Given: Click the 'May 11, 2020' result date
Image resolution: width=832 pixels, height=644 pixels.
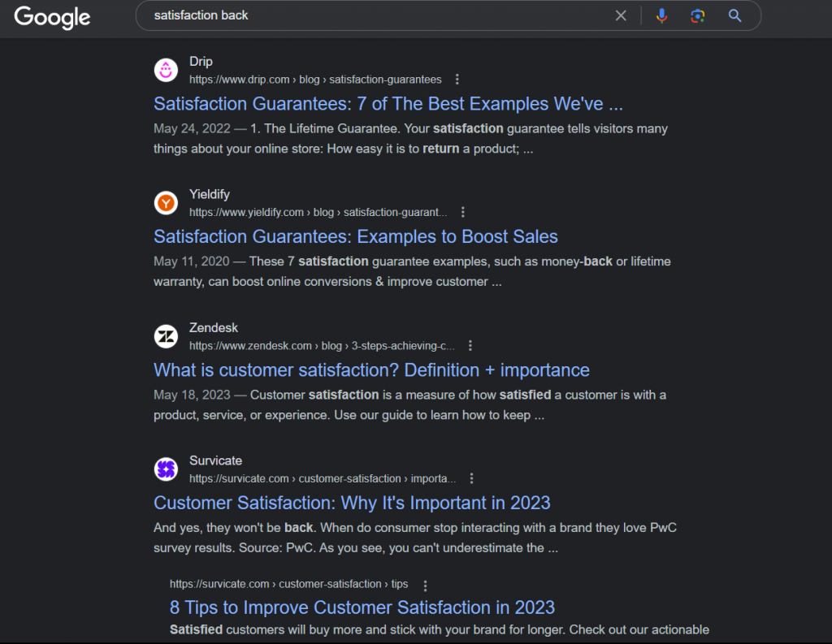Looking at the screenshot, I should point(192,261).
